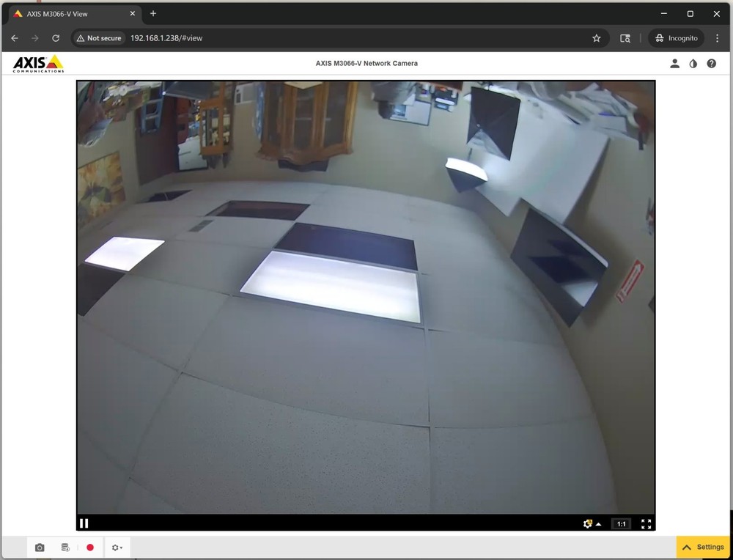Enter fullscreen view of the video stream
The width and height of the screenshot is (733, 560).
pos(647,524)
